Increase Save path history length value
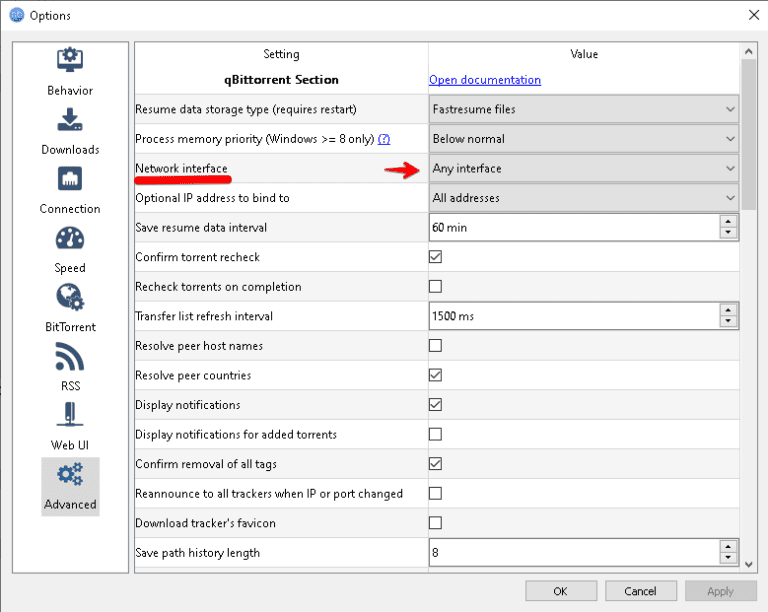 [728, 547]
